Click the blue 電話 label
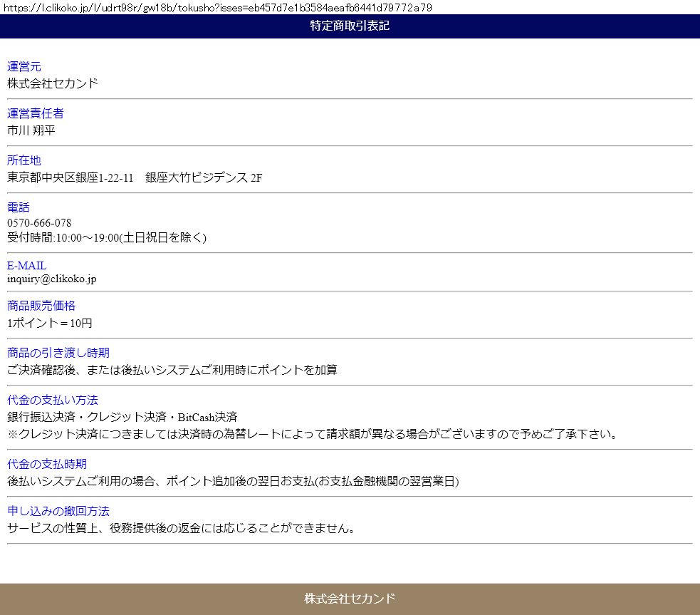This screenshot has width=700, height=615. [19, 207]
